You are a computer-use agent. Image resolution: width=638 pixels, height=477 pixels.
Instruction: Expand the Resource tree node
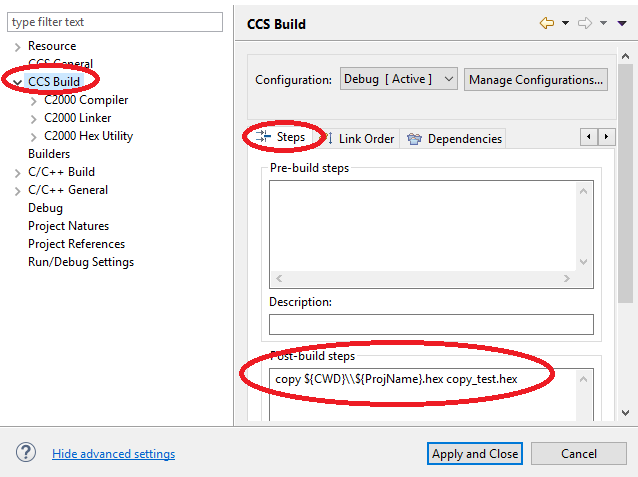17,46
